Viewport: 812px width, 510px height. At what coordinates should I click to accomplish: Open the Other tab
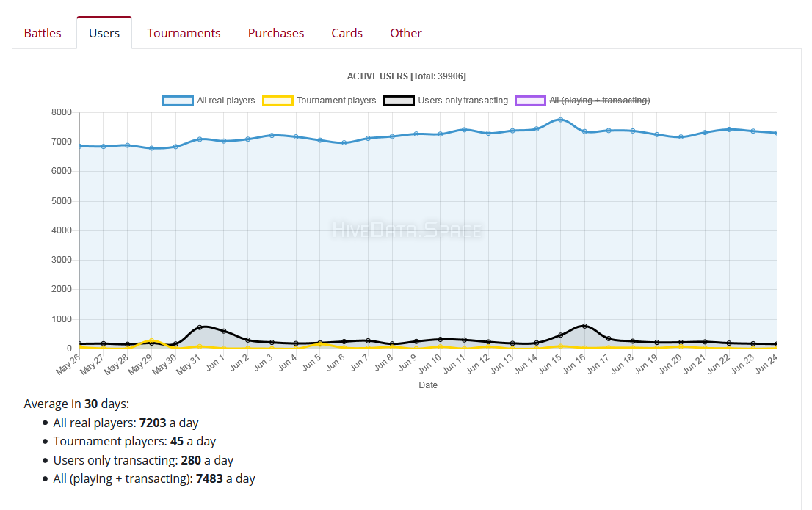coord(405,33)
